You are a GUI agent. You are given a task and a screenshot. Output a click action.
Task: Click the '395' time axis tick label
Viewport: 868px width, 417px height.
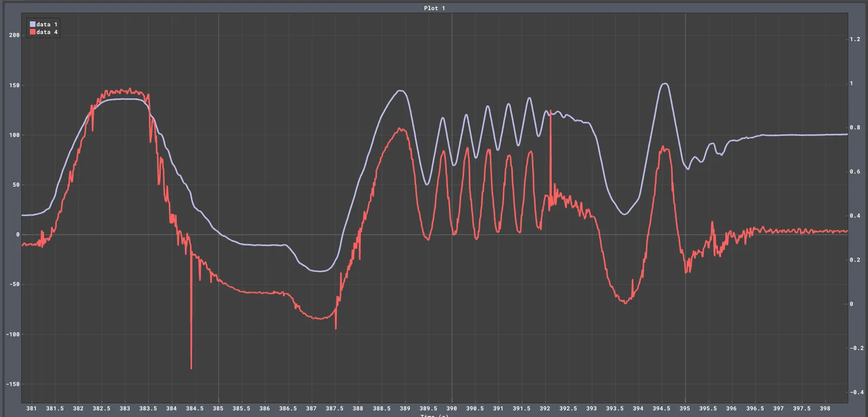pos(685,408)
